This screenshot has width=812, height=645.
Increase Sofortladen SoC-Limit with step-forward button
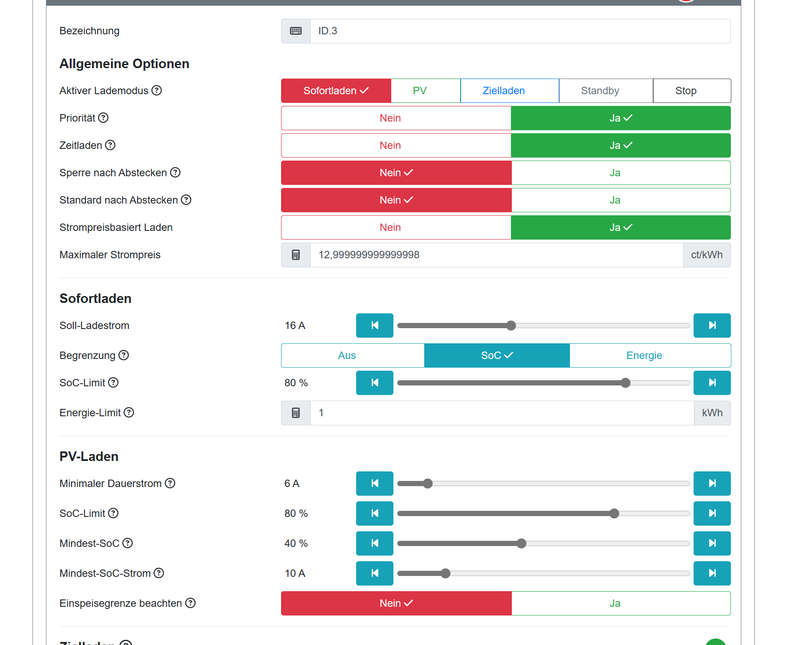coord(712,383)
